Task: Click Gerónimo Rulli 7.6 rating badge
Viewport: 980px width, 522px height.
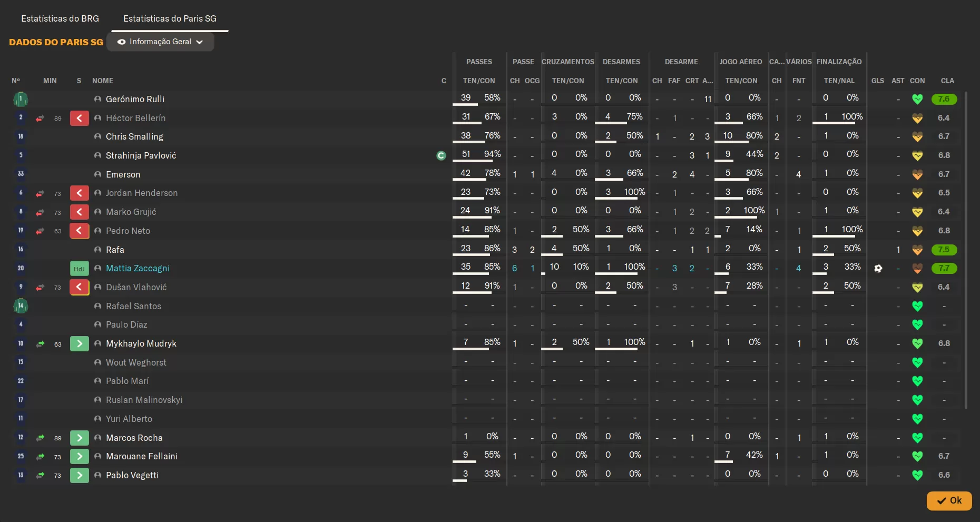Action: [x=944, y=99]
